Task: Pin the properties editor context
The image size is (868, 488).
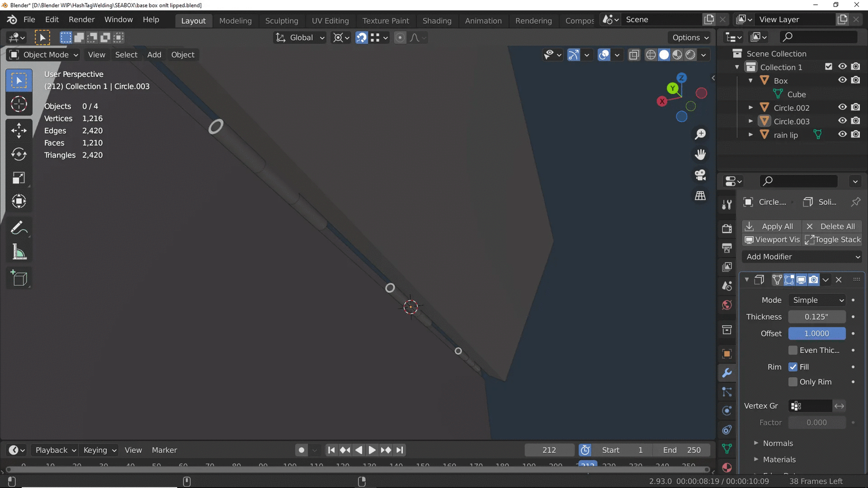Action: coord(856,202)
